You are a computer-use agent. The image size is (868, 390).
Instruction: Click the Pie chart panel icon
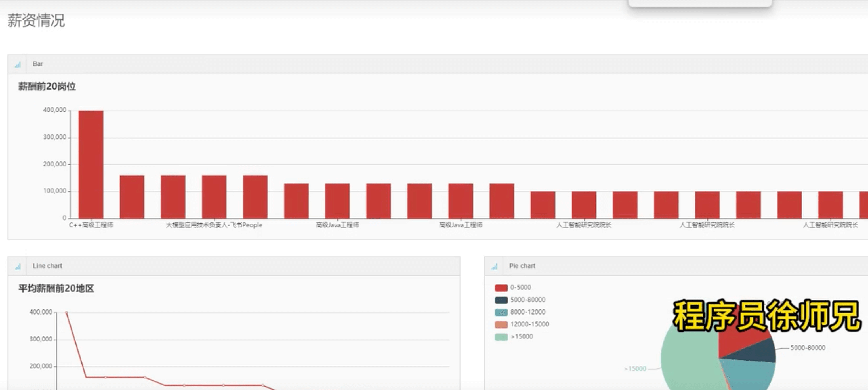[x=494, y=266]
